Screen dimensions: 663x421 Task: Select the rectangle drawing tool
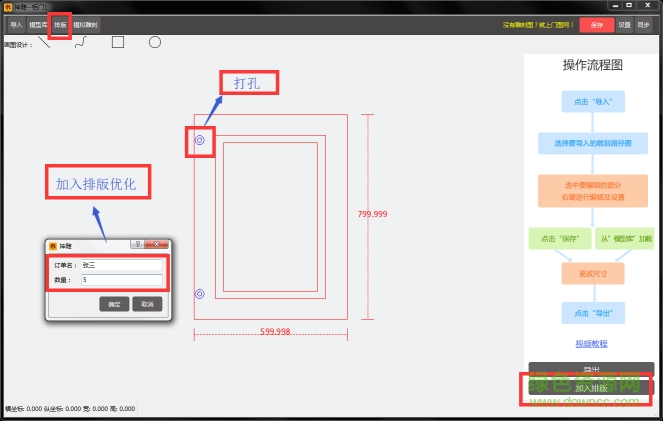point(118,42)
